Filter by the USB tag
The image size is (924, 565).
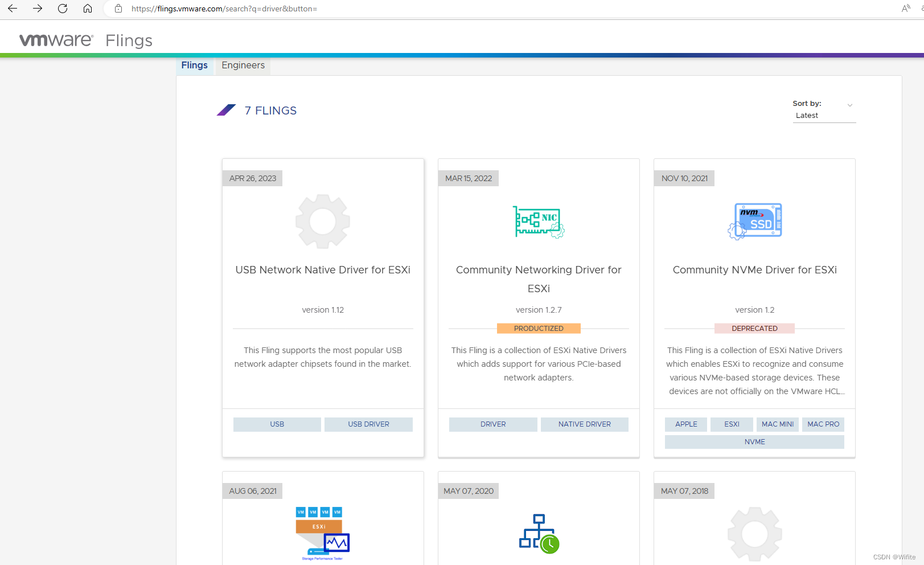(x=277, y=424)
